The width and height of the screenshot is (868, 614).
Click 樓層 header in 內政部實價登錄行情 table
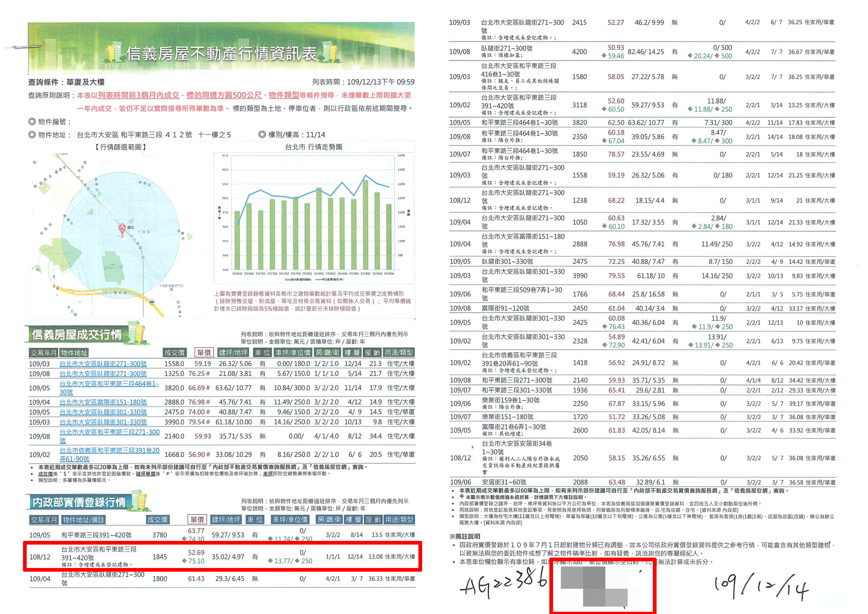[353, 520]
